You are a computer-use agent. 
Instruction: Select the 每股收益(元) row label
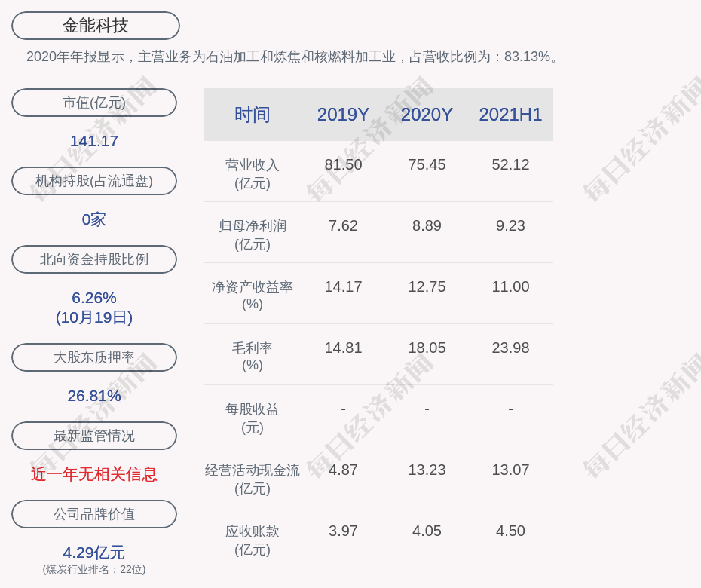(x=253, y=418)
